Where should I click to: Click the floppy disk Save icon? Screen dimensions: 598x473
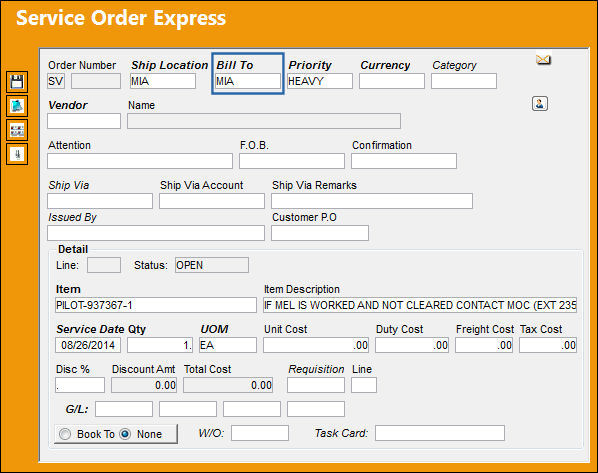pos(17,82)
